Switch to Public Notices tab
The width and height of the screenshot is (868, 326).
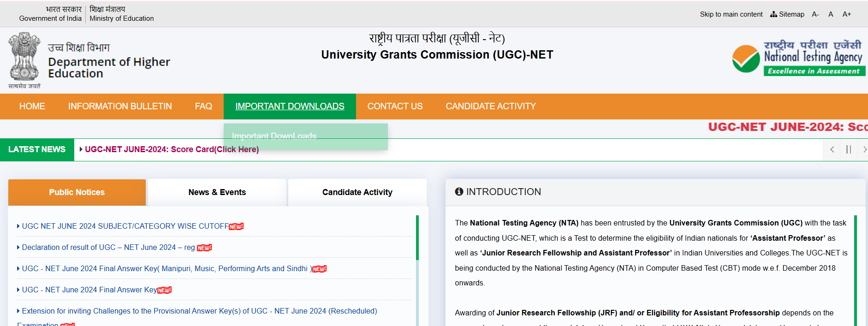[x=77, y=192]
